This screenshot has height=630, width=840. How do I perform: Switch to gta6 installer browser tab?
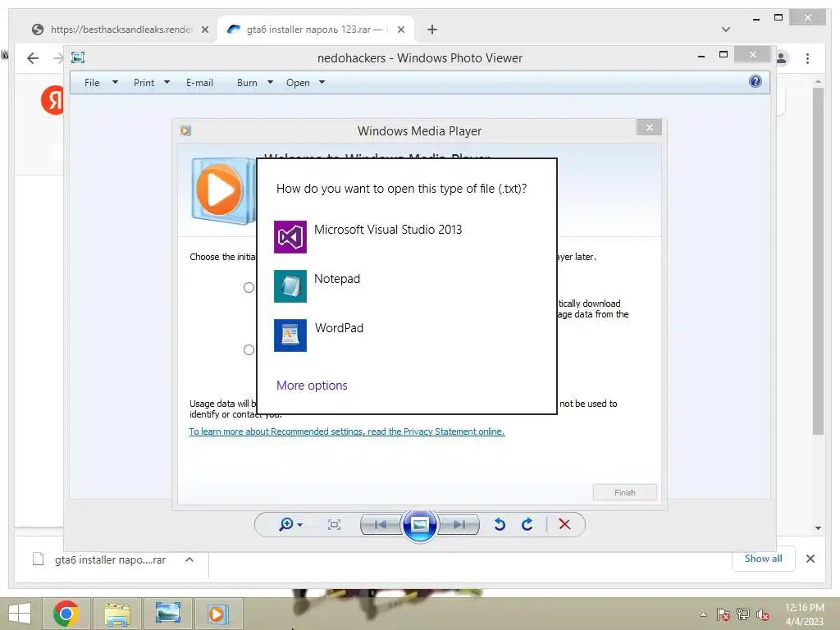[x=316, y=30]
